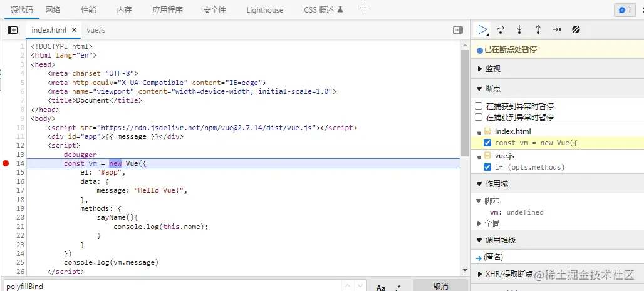Click the vue.js file icon in breakpoints list
This screenshot has height=291, width=644.
(x=487, y=156)
